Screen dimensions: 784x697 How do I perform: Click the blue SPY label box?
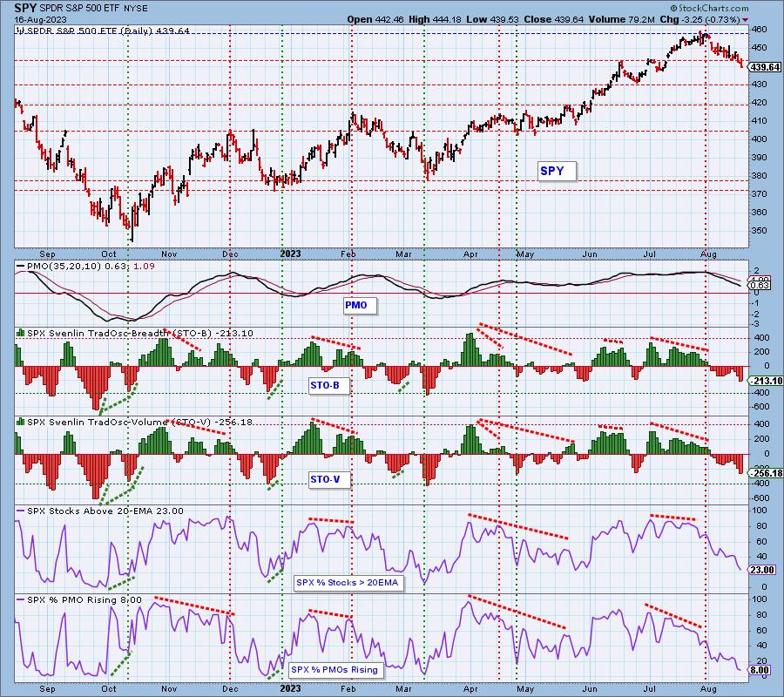pos(557,171)
